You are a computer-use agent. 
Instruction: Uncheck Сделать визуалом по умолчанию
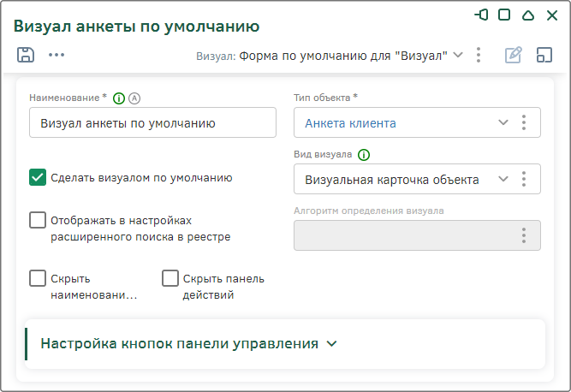[x=38, y=177]
